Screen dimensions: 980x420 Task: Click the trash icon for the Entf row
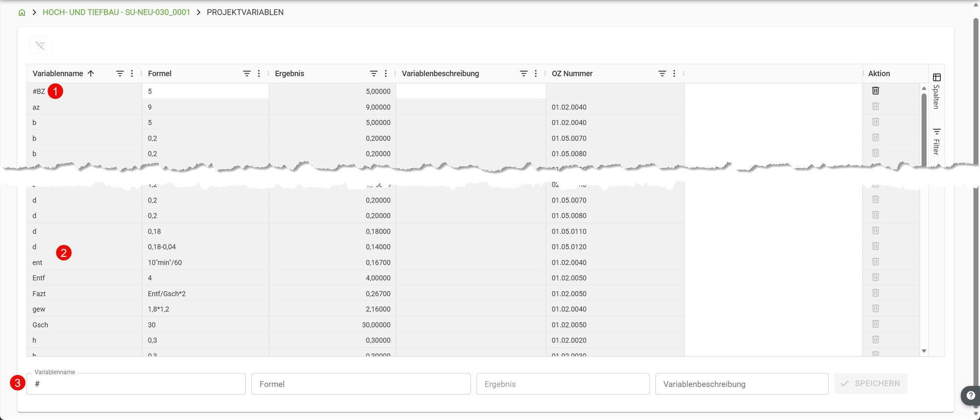pyautogui.click(x=876, y=277)
